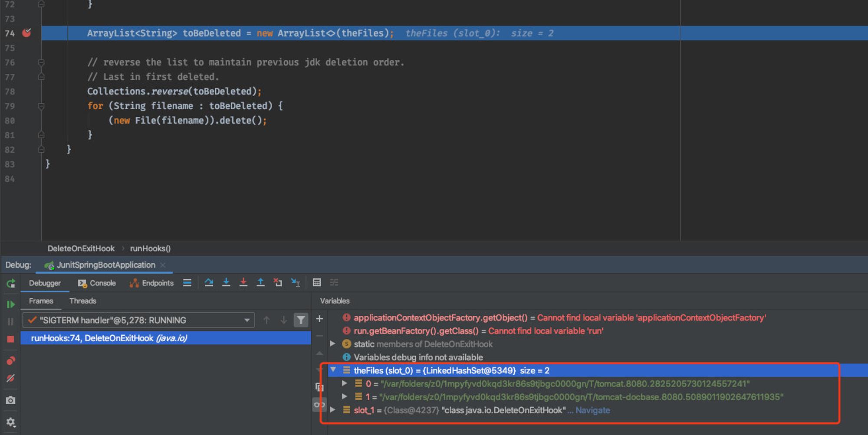The image size is (868, 435).
Task: Click fold end marker on line 82
Action: tap(41, 149)
